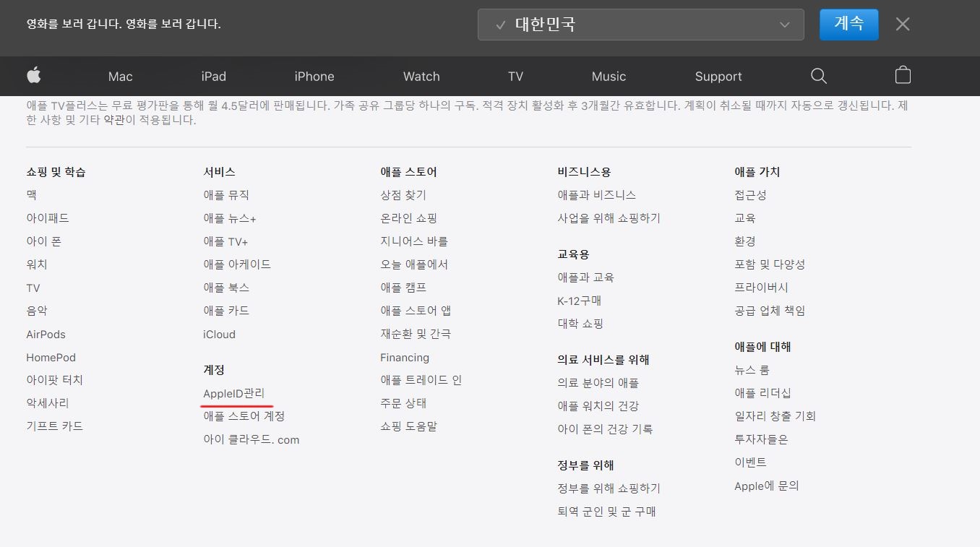Image resolution: width=980 pixels, height=547 pixels.
Task: Open the 뉴스 룸 link
Action: click(752, 370)
